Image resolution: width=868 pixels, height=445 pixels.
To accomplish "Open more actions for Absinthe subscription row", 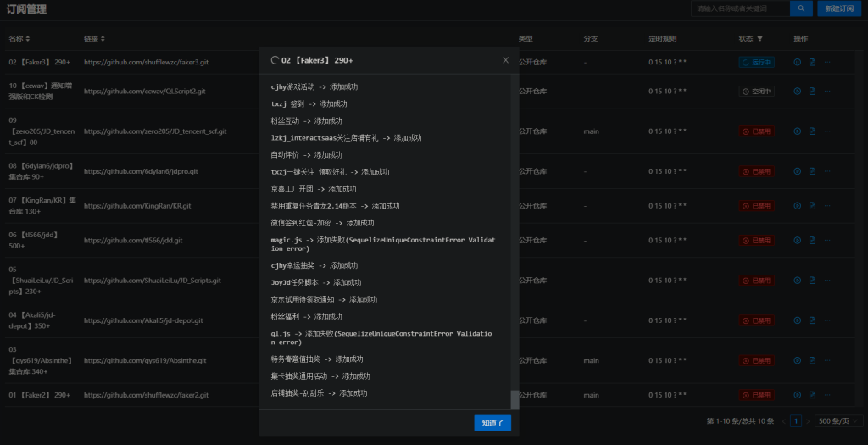I will 827,360.
